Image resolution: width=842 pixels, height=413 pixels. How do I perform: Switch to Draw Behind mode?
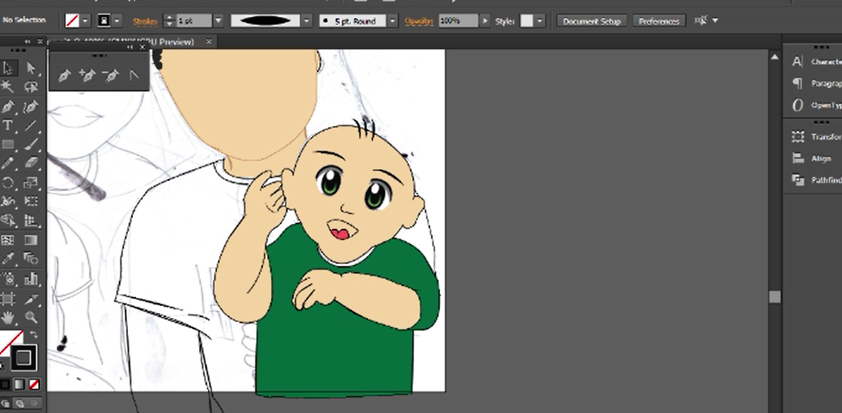pyautogui.click(x=19, y=403)
